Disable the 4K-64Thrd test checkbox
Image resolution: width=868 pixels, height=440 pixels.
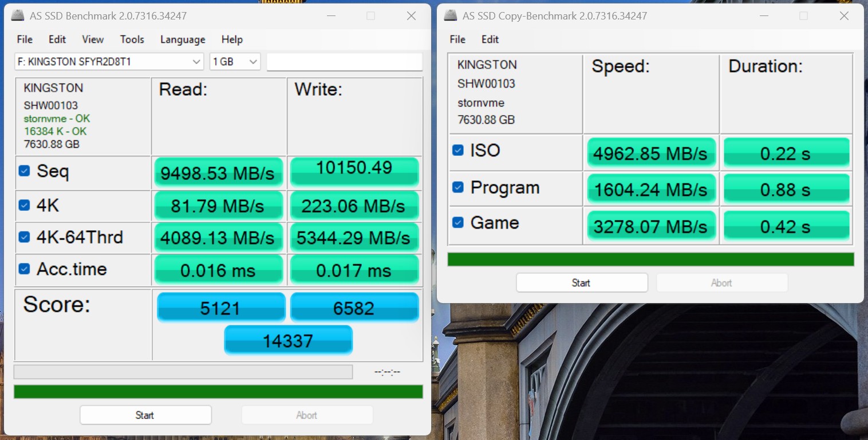coord(24,237)
